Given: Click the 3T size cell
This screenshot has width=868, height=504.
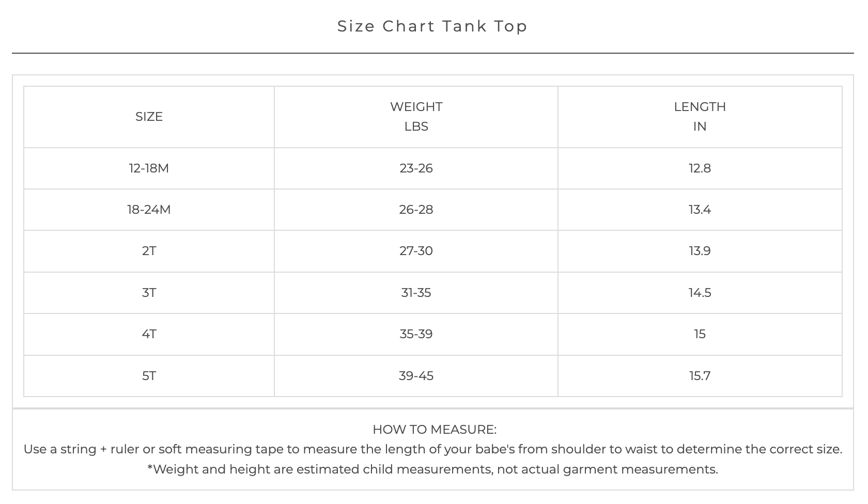Looking at the screenshot, I should click(x=149, y=293).
